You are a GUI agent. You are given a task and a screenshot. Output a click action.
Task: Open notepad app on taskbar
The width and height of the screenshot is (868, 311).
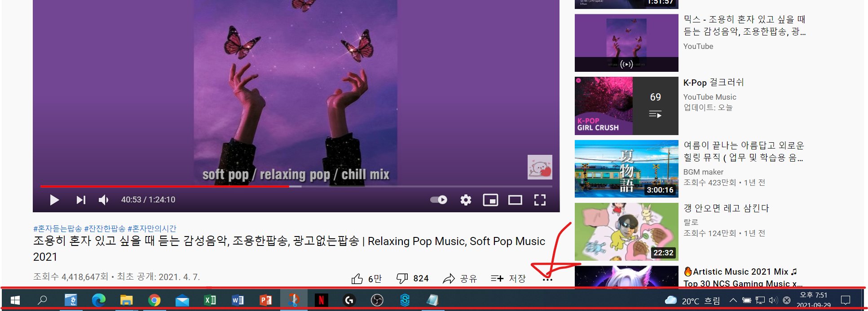click(x=432, y=300)
